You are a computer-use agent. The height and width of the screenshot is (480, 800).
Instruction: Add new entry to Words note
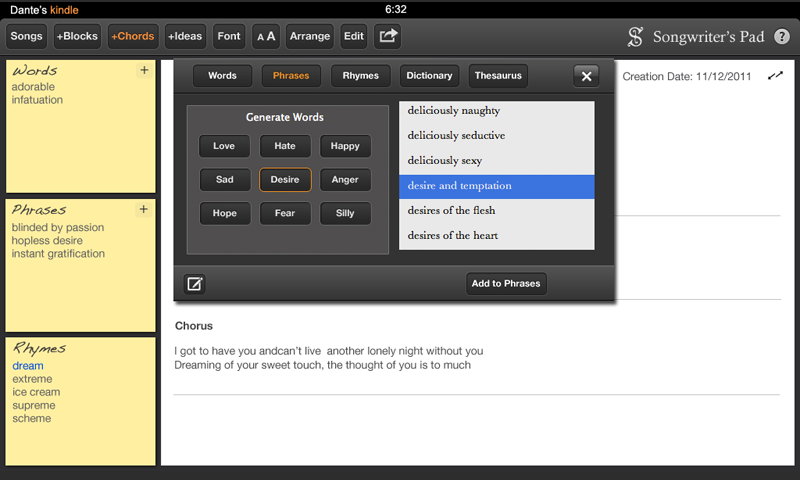(144, 71)
